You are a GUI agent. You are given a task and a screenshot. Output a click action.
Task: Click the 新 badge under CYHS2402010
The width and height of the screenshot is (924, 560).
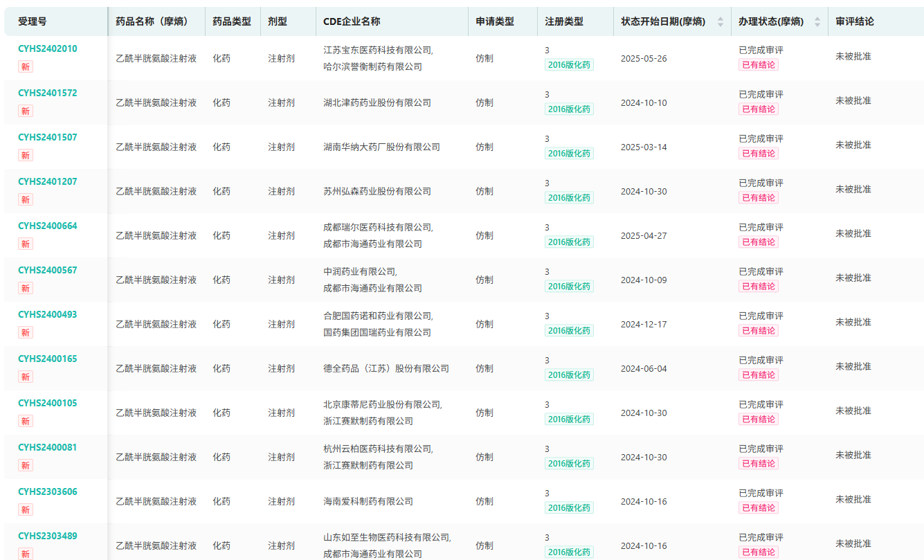[x=26, y=67]
